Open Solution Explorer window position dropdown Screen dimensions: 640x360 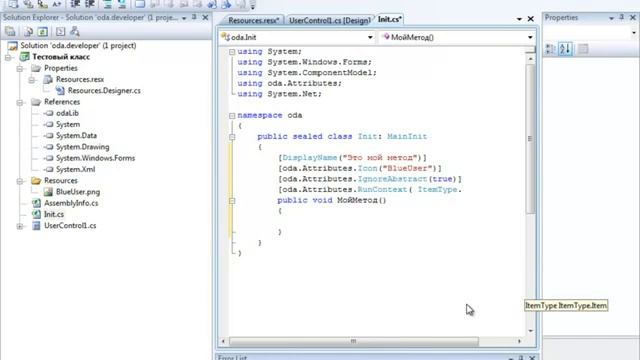pyautogui.click(x=184, y=18)
